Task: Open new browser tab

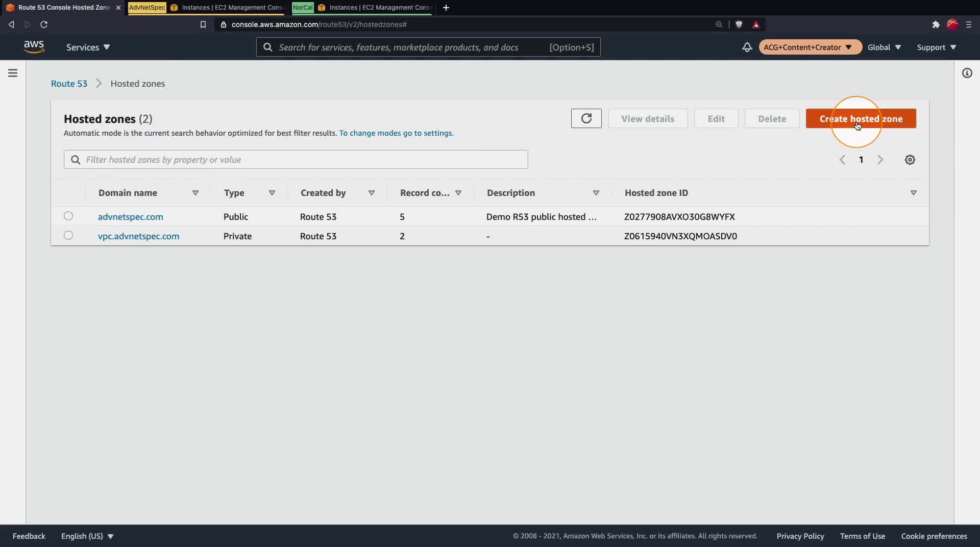Action: [x=446, y=8]
